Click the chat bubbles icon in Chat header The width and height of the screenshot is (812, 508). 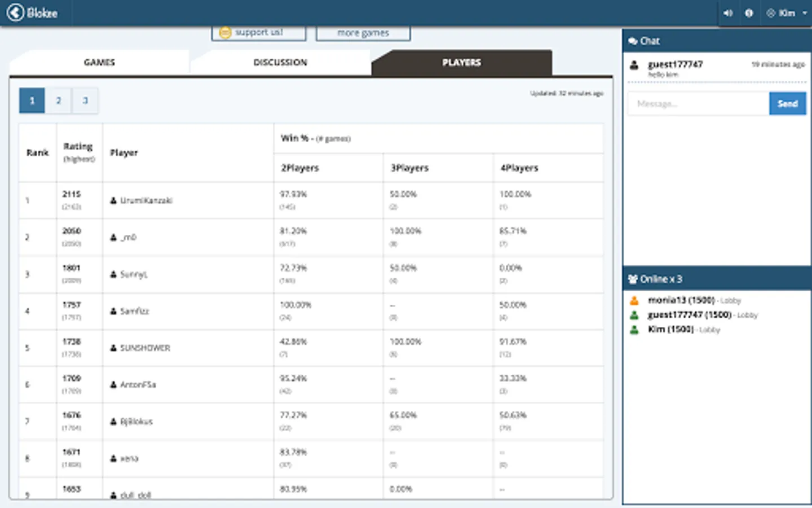(x=633, y=41)
